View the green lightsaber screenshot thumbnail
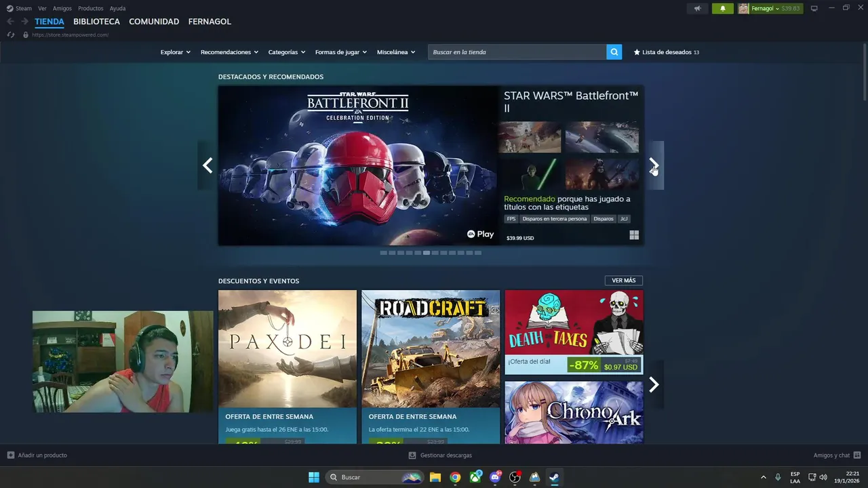Image resolution: width=868 pixels, height=488 pixels. [530, 174]
